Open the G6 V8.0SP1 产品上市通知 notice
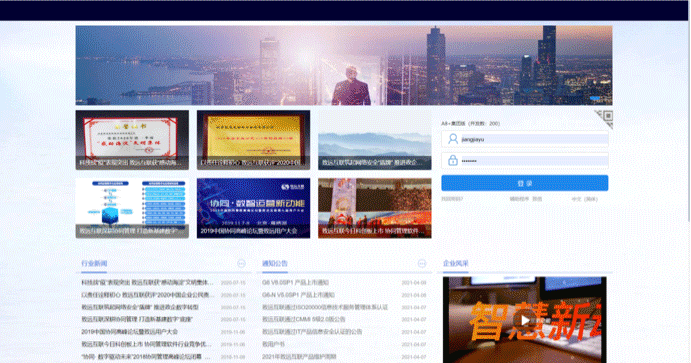The width and height of the screenshot is (691, 363). coord(295,282)
